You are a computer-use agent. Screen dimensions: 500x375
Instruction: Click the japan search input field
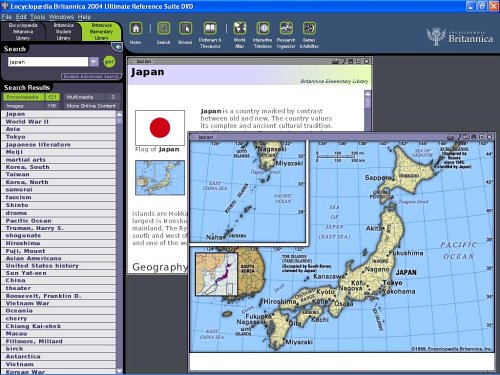pyautogui.click(x=48, y=62)
